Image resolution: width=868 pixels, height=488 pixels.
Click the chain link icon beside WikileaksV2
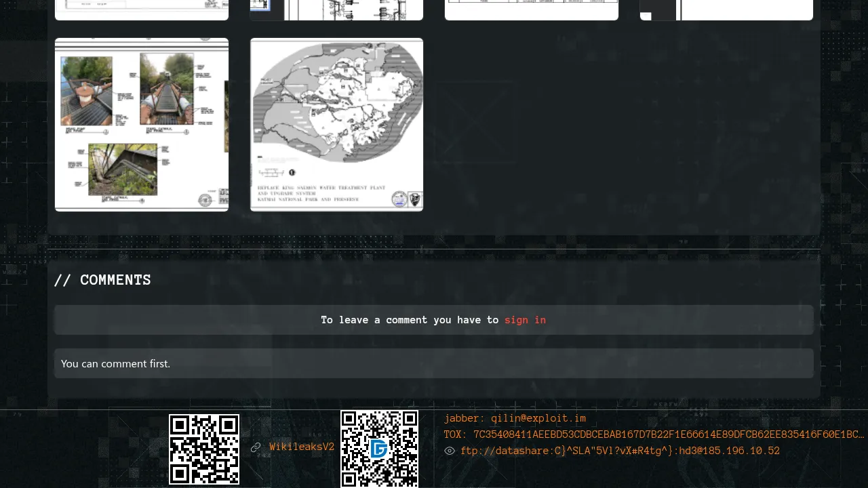click(x=256, y=447)
